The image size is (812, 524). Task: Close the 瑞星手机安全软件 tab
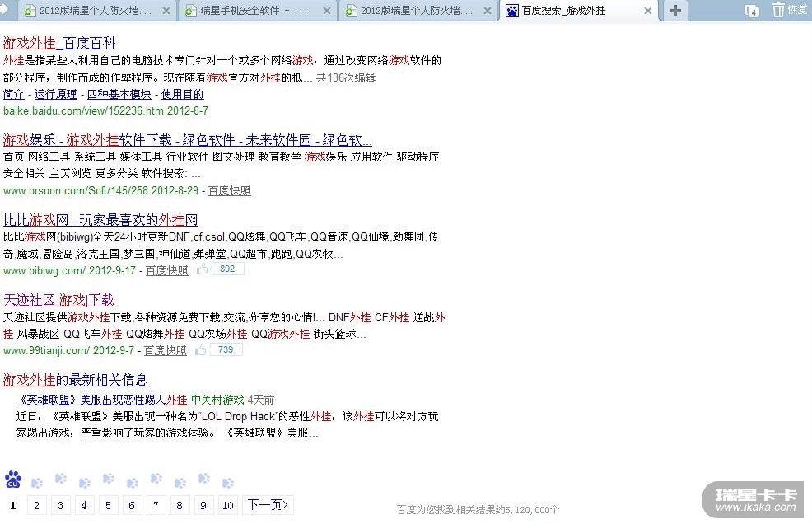click(327, 11)
